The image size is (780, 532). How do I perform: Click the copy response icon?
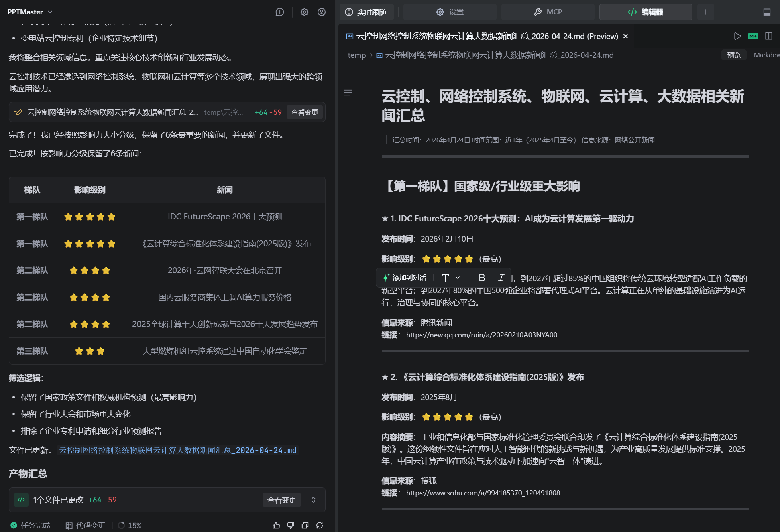point(305,525)
